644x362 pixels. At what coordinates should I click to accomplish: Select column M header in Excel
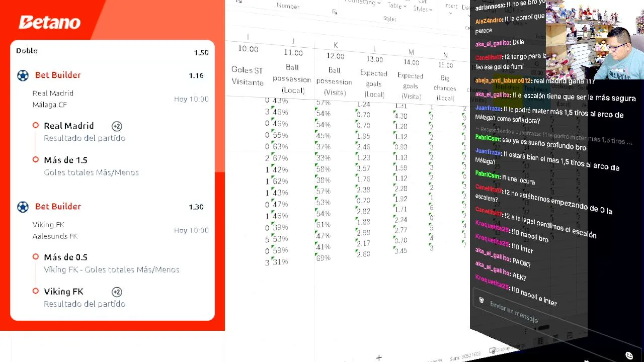411,52
